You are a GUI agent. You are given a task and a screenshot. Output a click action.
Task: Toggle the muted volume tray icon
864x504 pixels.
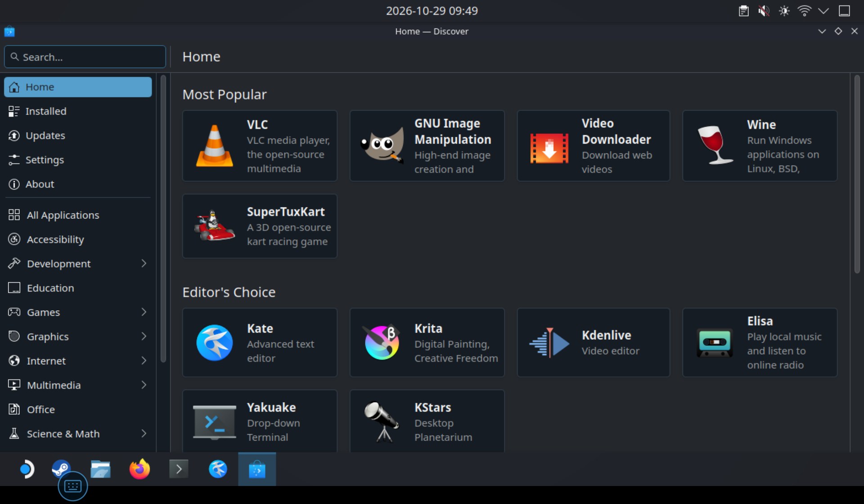(764, 11)
